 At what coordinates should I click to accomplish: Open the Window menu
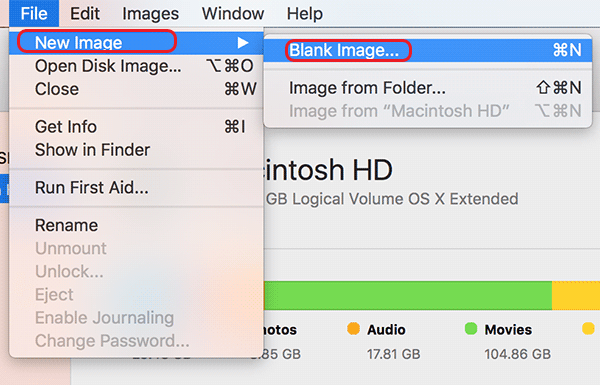click(x=233, y=14)
